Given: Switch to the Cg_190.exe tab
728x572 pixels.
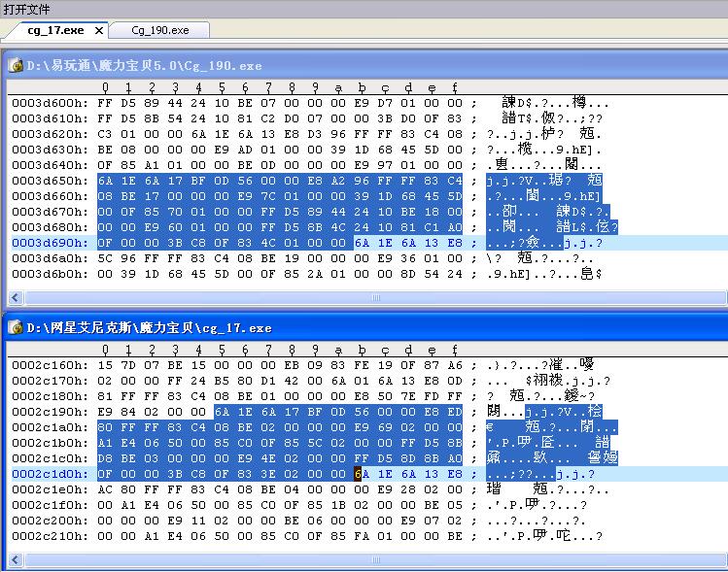Looking at the screenshot, I should click(159, 30).
